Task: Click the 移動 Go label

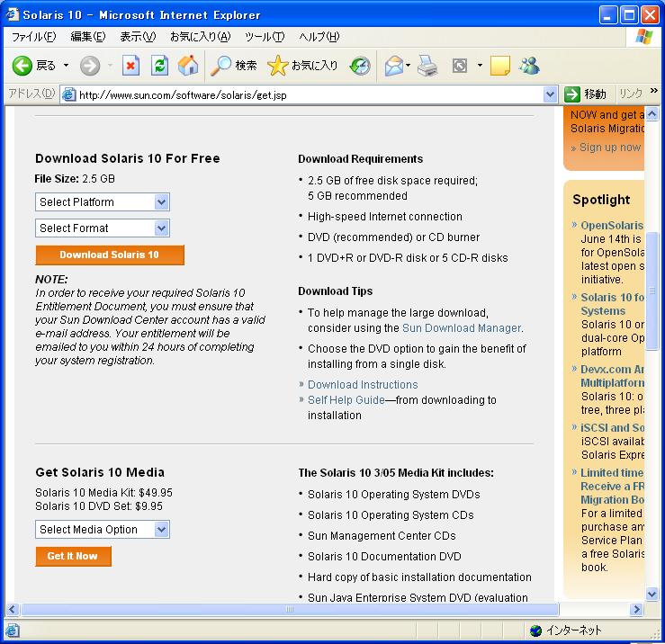Action: 595,94
